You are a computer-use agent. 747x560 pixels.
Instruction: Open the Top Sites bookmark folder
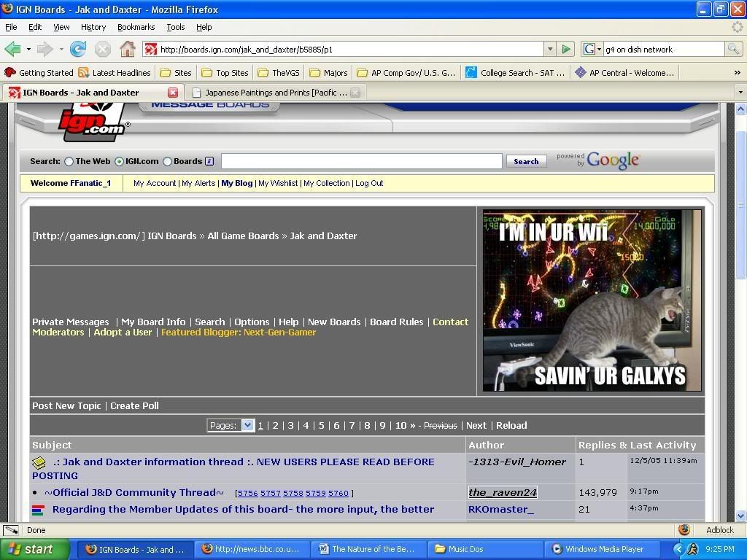point(225,73)
